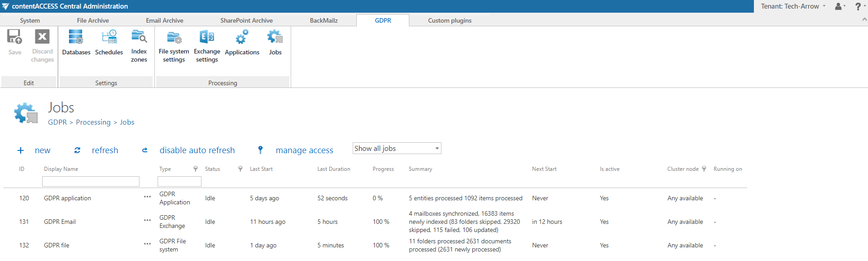Open options menu for GDPR Email job
868x261 pixels.
pos(147,221)
